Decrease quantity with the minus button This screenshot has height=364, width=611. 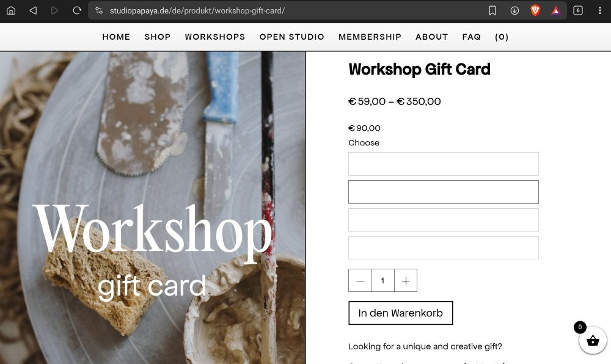tap(360, 280)
